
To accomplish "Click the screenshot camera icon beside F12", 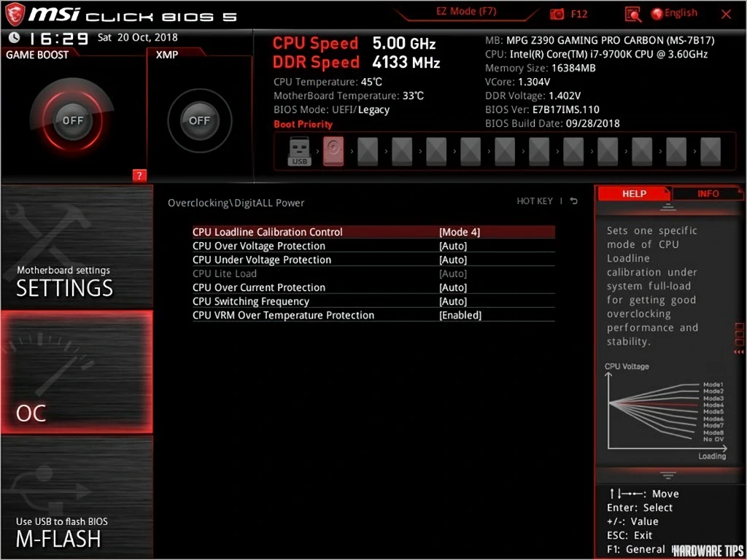I will 557,15.
